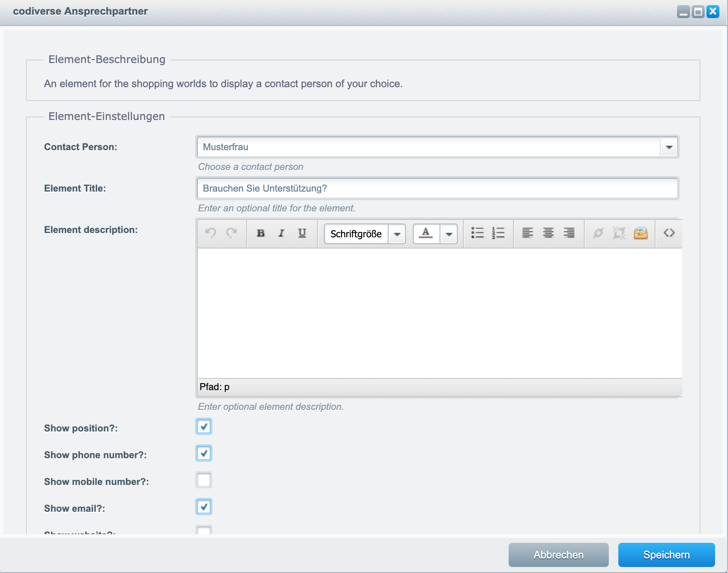Close the codiverse Ansprechpartner window
728x573 pixels.
pos(713,12)
